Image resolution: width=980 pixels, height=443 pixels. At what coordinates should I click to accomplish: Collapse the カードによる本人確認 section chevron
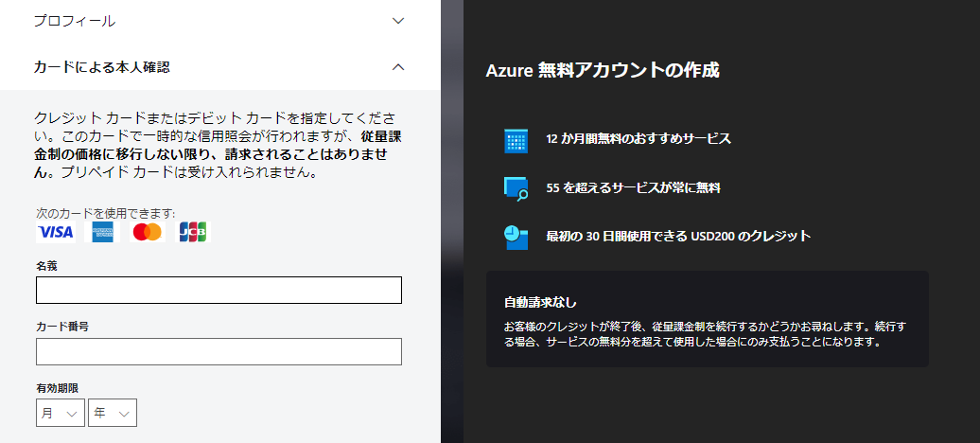point(398,67)
